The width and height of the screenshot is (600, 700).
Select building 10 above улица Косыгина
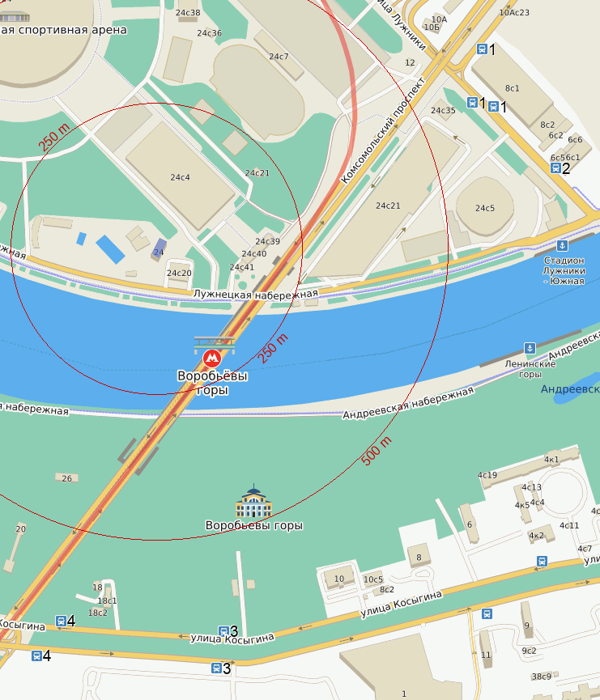coord(339,579)
